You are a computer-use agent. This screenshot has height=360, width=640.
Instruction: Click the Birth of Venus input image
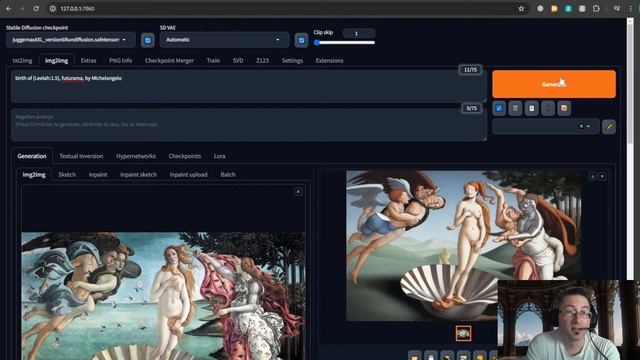pyautogui.click(x=163, y=296)
